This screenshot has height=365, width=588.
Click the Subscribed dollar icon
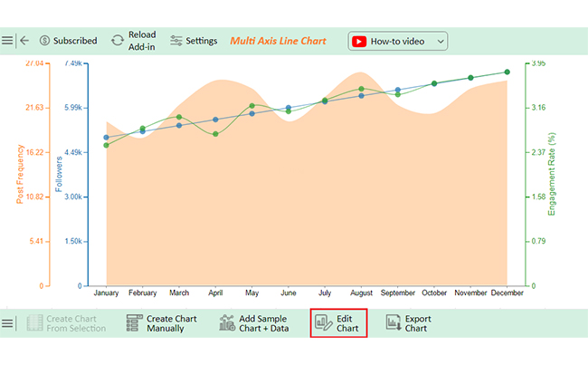(x=44, y=41)
